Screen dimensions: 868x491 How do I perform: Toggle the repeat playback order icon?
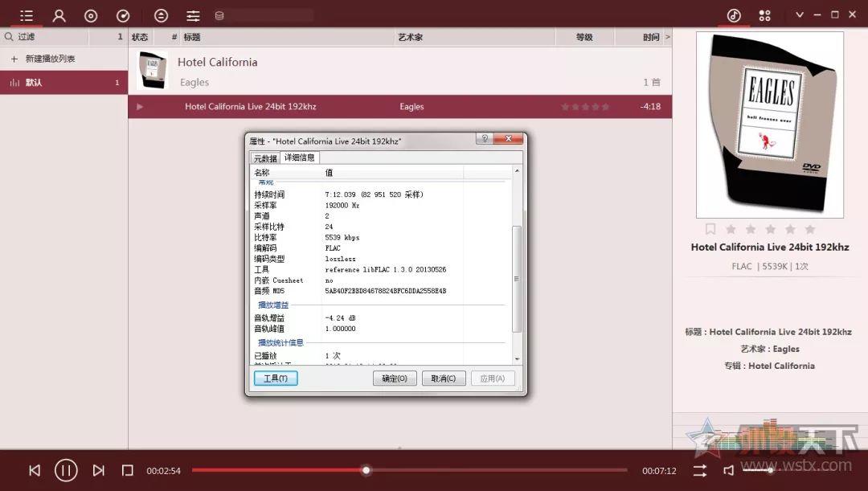(700, 471)
